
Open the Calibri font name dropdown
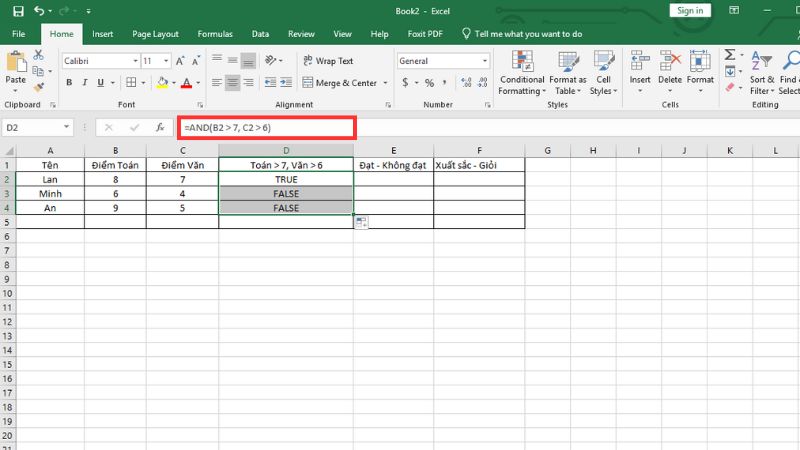click(x=134, y=61)
